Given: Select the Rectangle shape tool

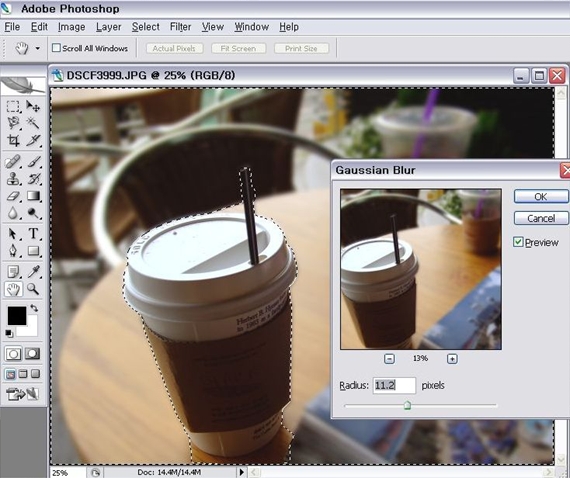Looking at the screenshot, I should [33, 251].
